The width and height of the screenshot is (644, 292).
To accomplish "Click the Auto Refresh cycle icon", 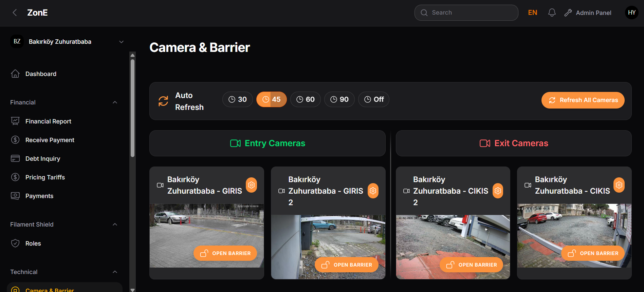I will 163,101.
